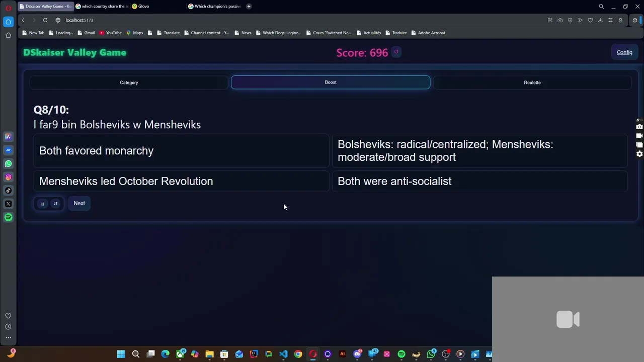Add page to favorites heart in toolbar
Screen dimensions: 644x362
pyautogui.click(x=590, y=20)
